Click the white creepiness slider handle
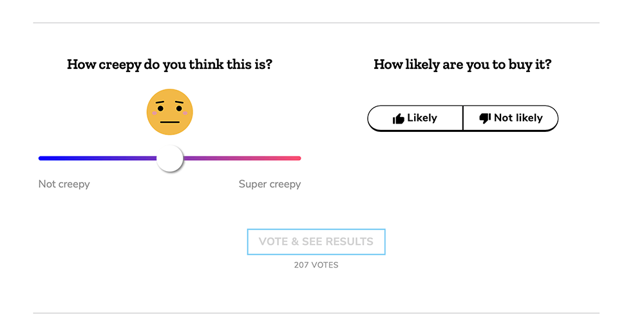This screenshot has width=644, height=330. point(169,158)
